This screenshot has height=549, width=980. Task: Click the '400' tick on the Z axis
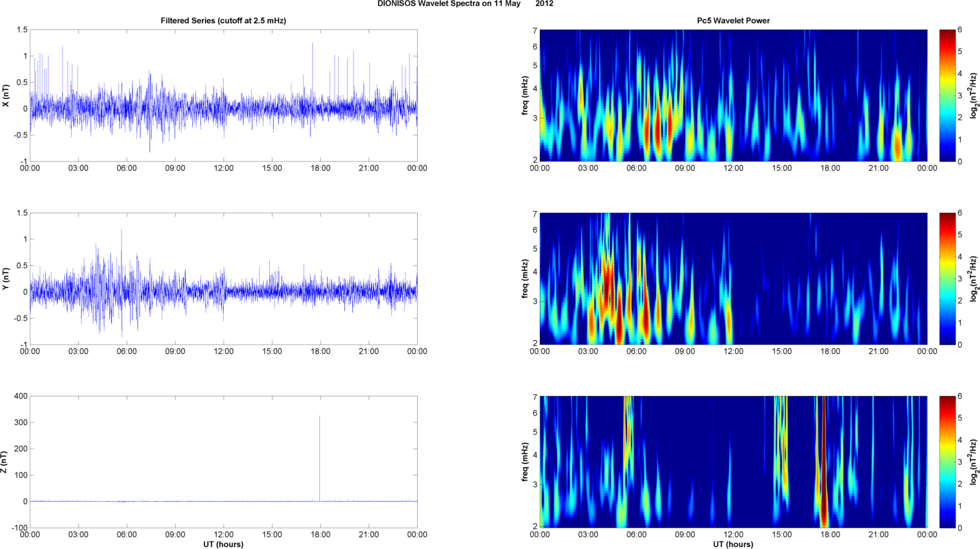[x=21, y=396]
